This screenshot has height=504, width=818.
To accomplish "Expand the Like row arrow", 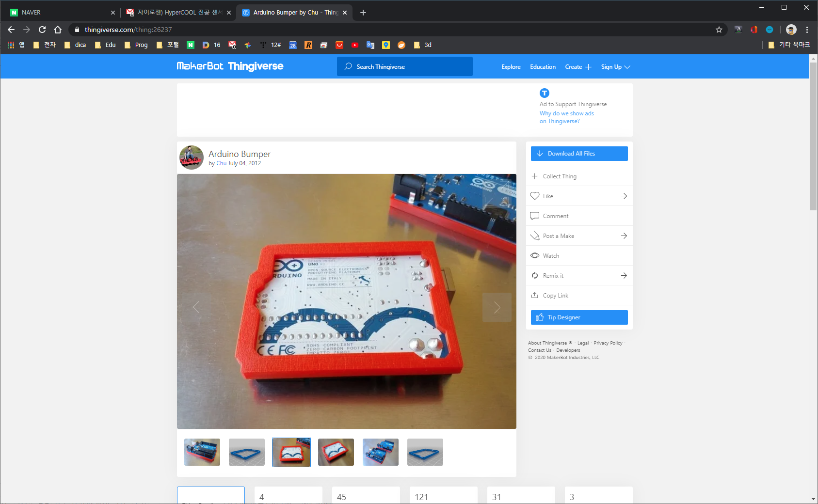I will pyautogui.click(x=624, y=196).
